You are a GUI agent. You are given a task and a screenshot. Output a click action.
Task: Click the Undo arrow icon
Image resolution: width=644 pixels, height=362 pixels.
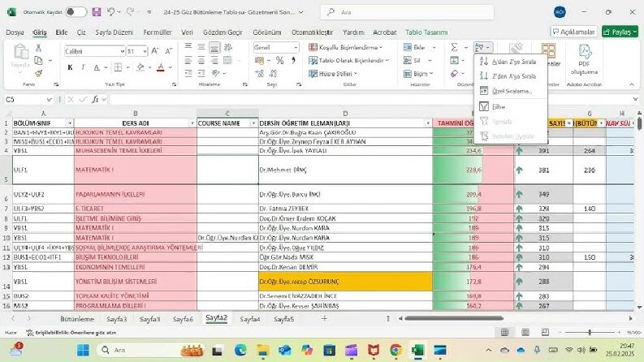click(111, 12)
